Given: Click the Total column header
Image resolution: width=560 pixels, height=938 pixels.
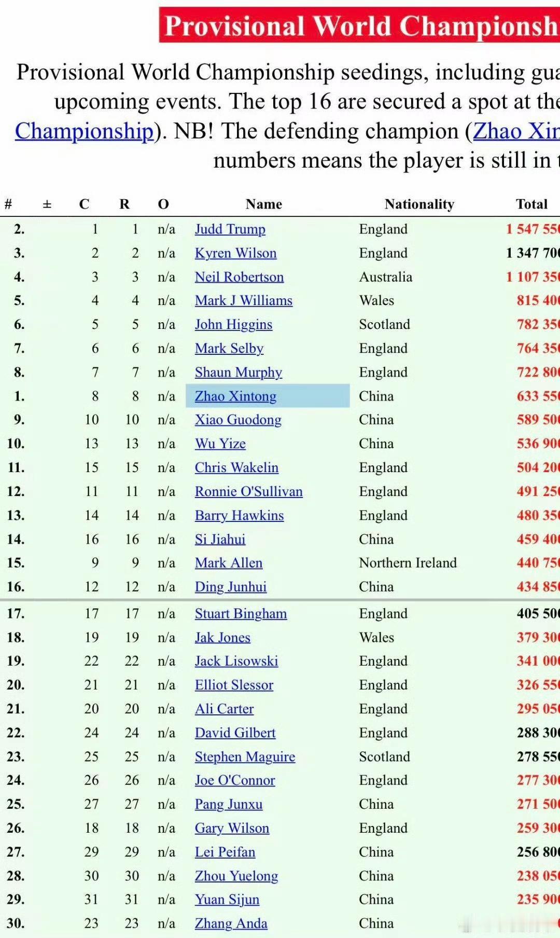Looking at the screenshot, I should click(x=532, y=204).
